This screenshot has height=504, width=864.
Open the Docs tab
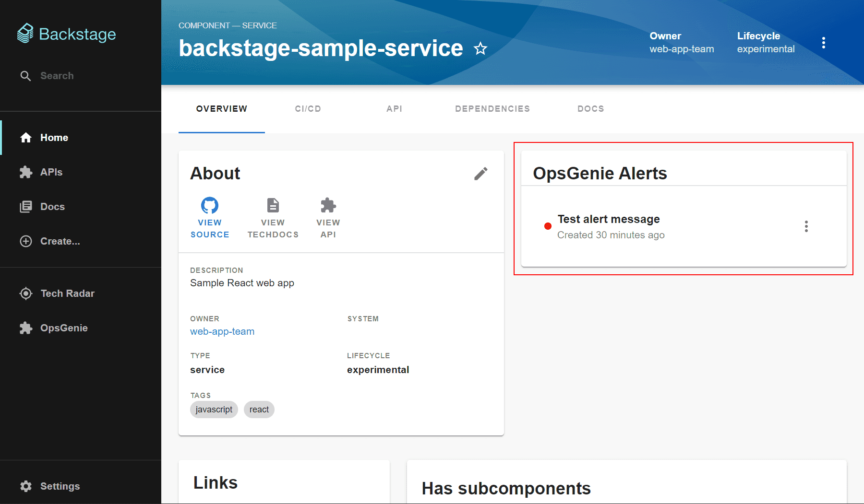[591, 109]
